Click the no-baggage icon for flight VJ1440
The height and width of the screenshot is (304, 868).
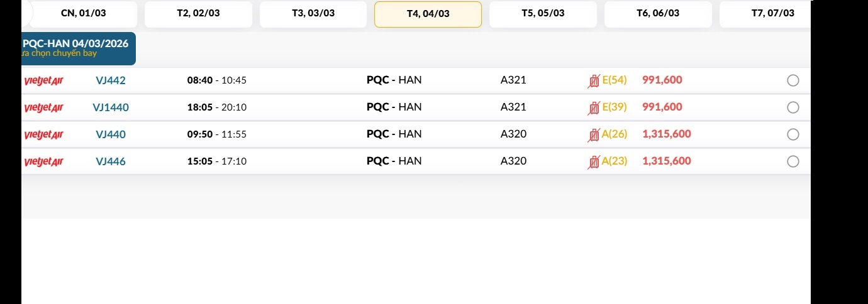pos(594,108)
